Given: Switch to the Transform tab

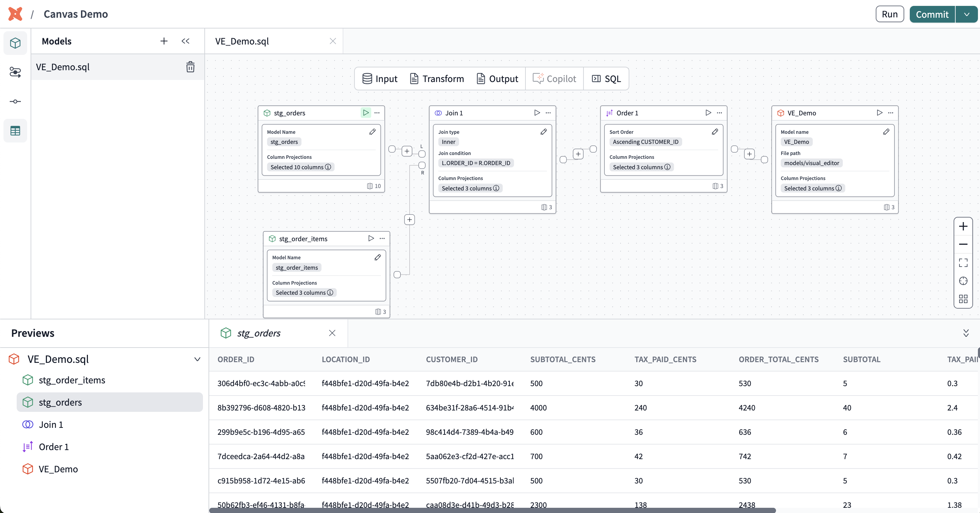Looking at the screenshot, I should [x=437, y=79].
